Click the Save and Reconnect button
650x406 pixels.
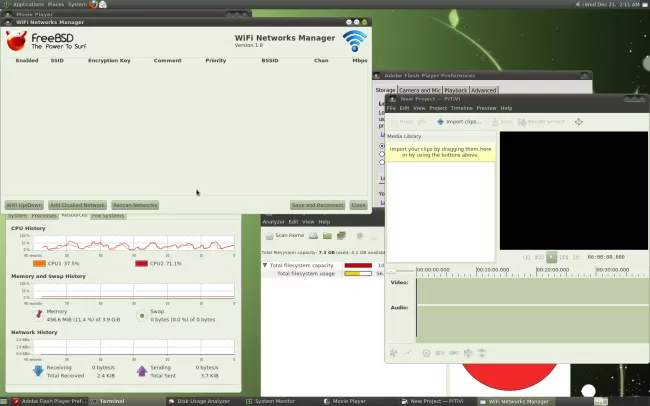(x=317, y=204)
